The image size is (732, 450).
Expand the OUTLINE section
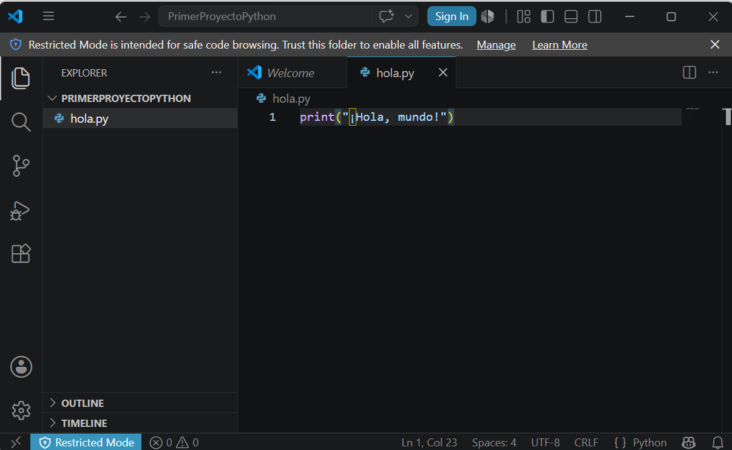tap(140, 403)
